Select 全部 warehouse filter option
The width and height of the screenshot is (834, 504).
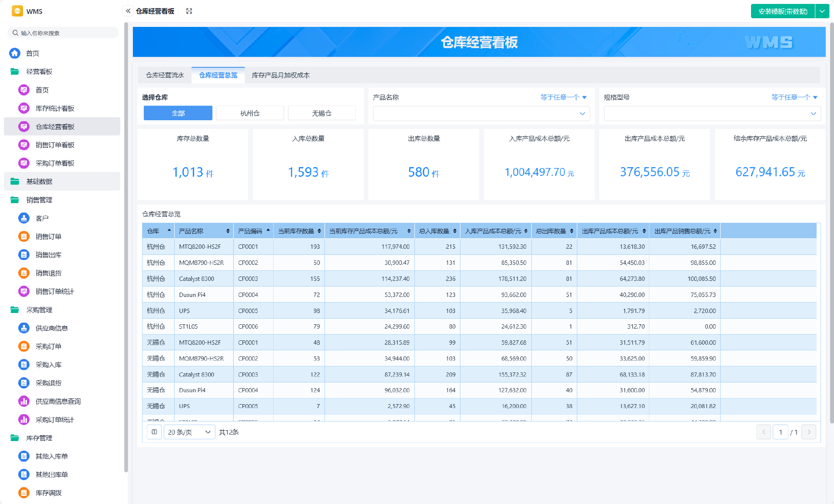pos(178,113)
